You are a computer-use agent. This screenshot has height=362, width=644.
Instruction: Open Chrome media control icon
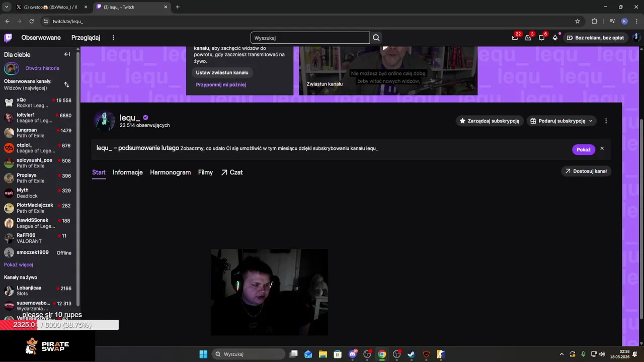coord(612,21)
